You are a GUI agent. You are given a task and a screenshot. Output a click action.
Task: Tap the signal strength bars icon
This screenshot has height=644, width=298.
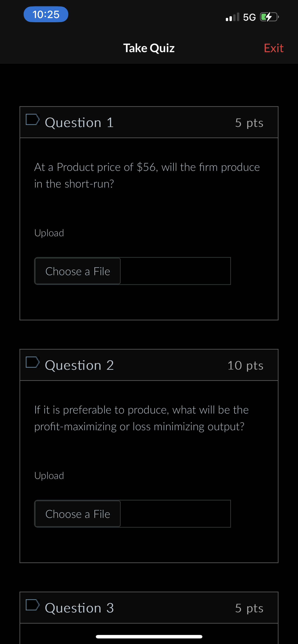click(x=233, y=17)
